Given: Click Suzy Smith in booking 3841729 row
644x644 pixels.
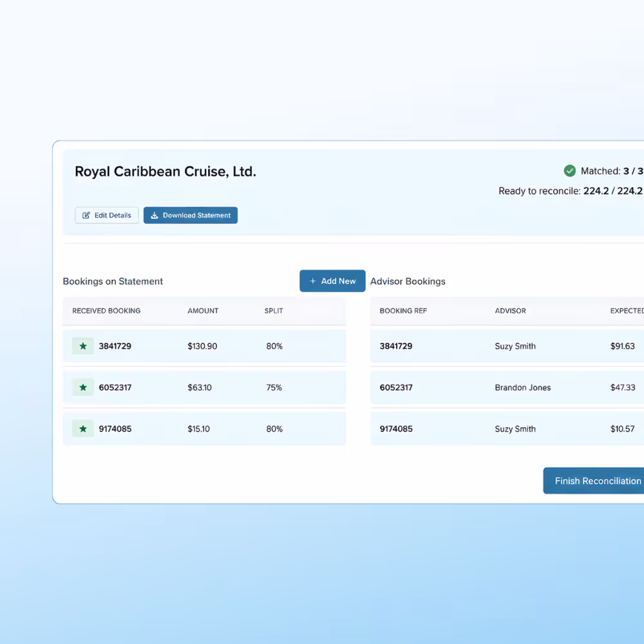Looking at the screenshot, I should (515, 346).
